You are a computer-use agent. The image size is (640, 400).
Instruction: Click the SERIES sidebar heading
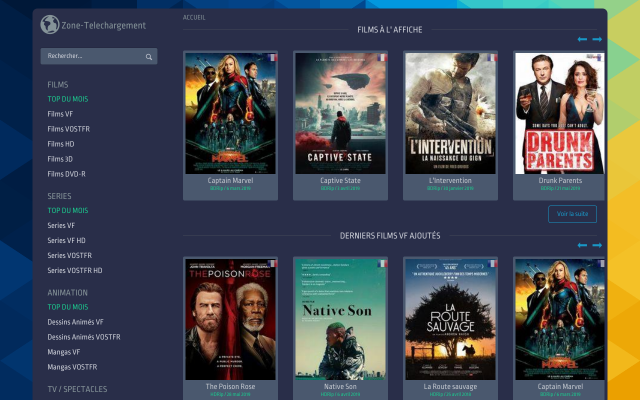(59, 196)
